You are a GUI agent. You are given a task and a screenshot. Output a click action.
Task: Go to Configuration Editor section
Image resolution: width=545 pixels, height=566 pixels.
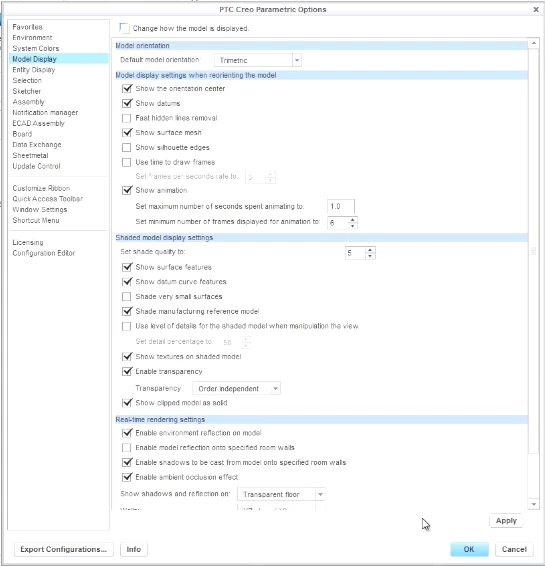pos(44,253)
